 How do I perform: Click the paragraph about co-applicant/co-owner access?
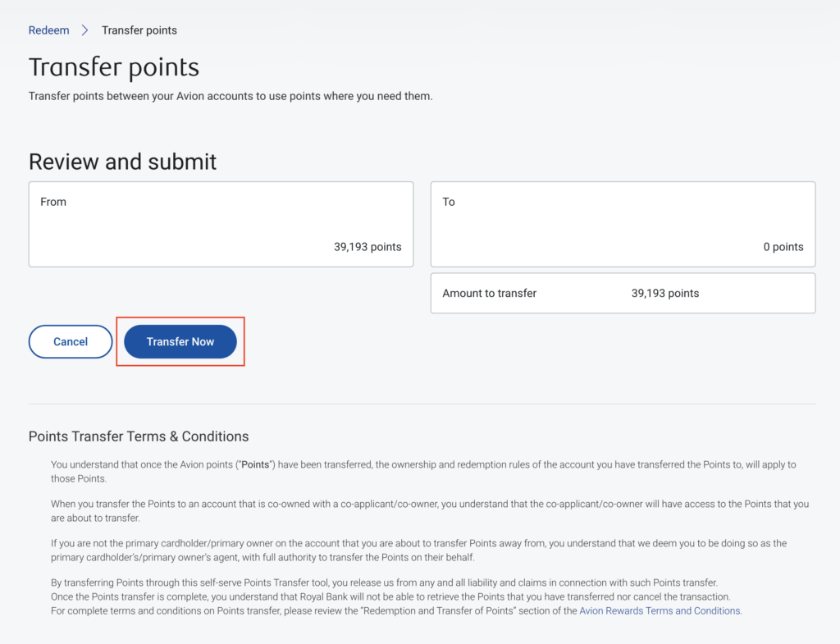point(429,510)
